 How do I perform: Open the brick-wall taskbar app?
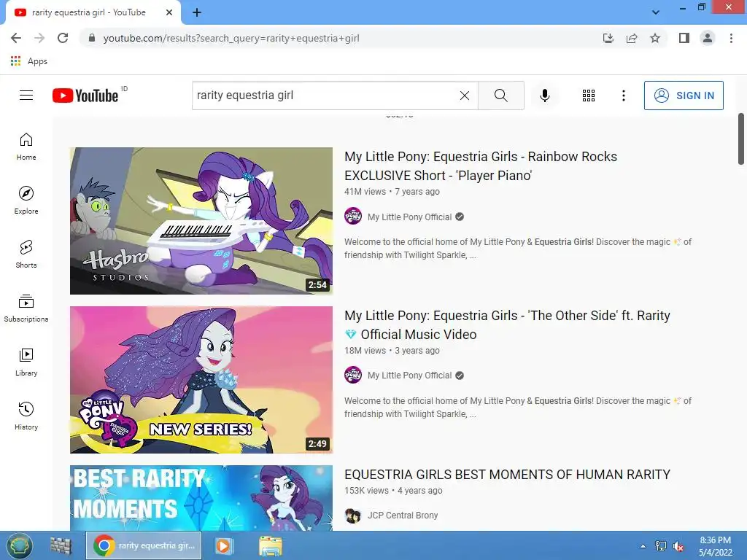[x=61, y=545]
